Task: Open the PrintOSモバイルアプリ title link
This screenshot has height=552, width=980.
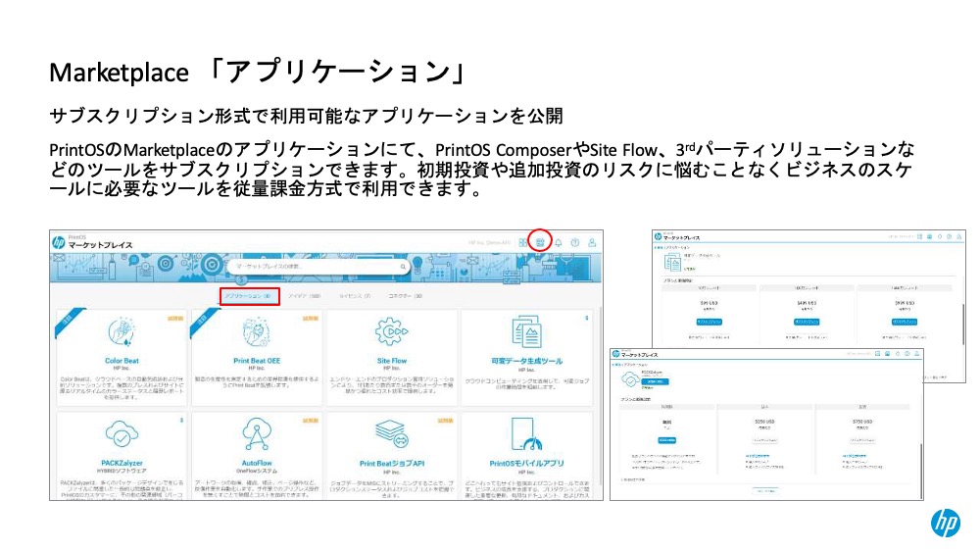Action: [526, 463]
